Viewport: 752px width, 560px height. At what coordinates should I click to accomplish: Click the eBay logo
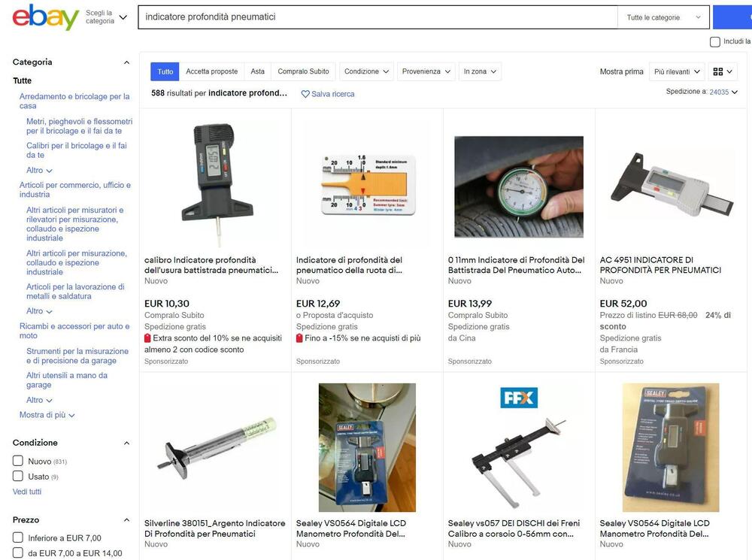[x=46, y=17]
